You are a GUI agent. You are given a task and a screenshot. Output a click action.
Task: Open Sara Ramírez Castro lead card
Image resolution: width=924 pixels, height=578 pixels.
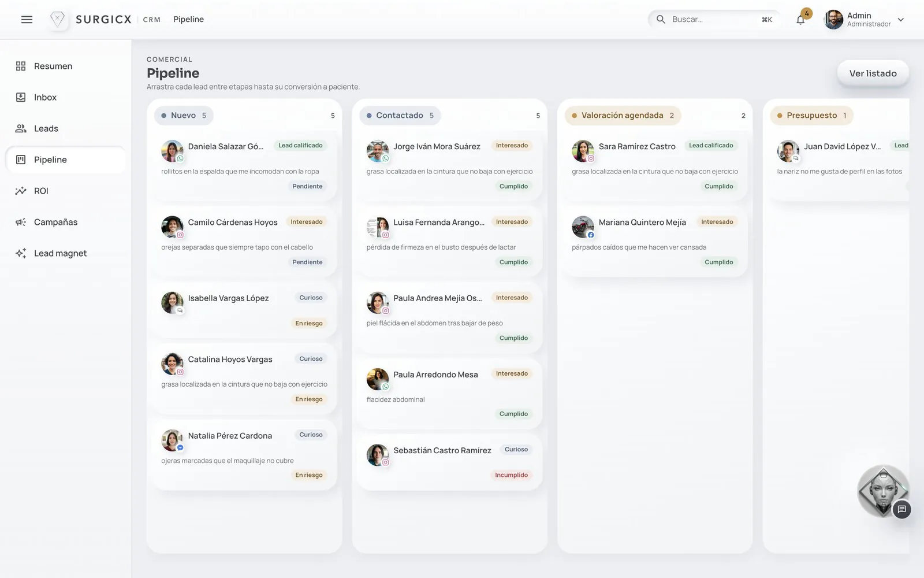click(x=655, y=165)
